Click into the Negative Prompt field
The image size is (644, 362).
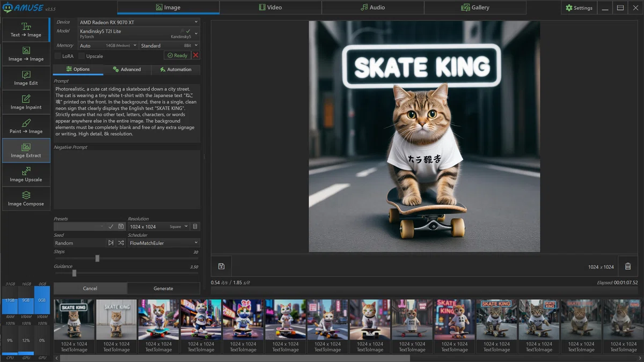coord(127,179)
